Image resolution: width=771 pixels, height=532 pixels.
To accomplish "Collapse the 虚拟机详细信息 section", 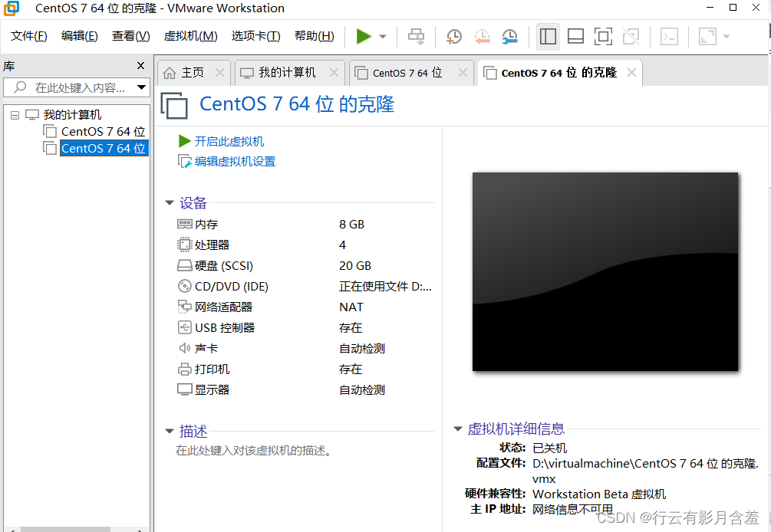I will pos(458,429).
